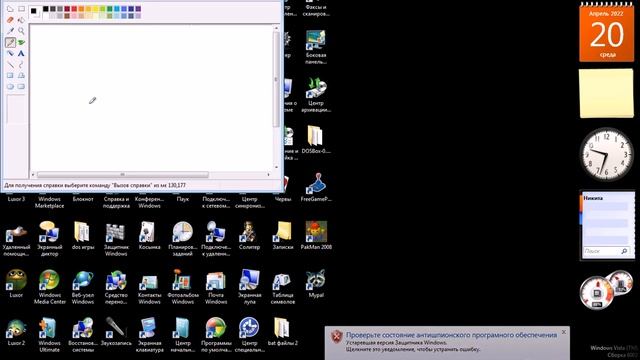The image size is (640, 360).
Task: Select the Magnifier tool in Paint
Action: (x=21, y=31)
